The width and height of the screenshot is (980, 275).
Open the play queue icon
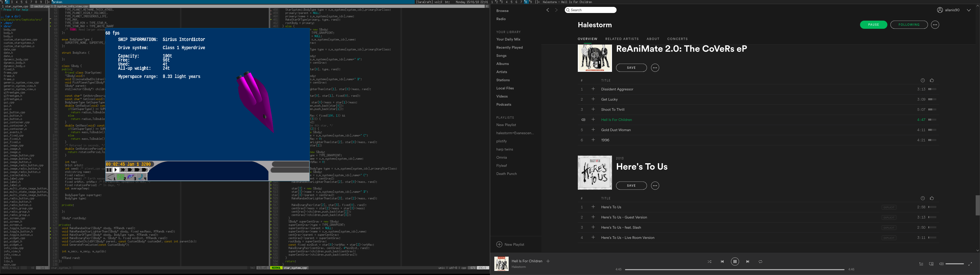[x=921, y=264]
